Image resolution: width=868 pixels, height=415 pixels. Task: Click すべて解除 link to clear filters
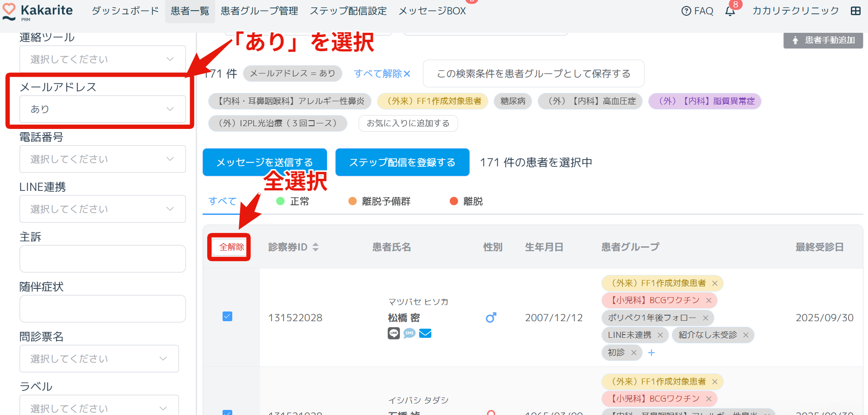tap(382, 73)
